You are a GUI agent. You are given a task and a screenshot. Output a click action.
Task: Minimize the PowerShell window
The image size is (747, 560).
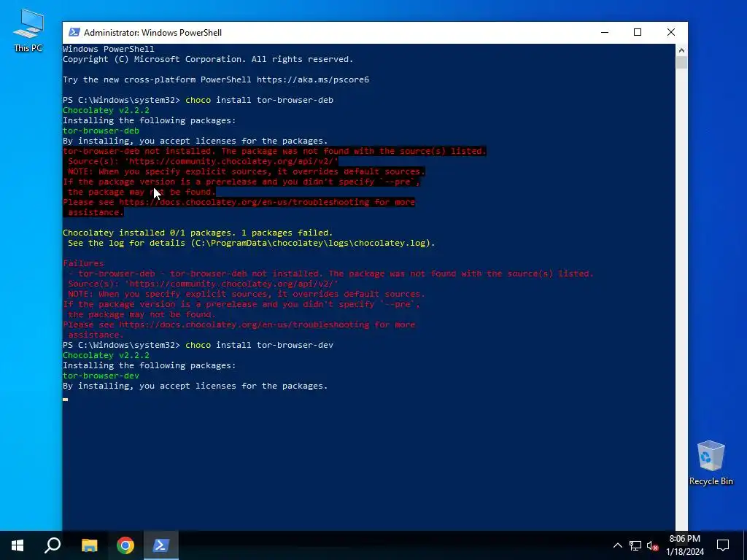(605, 32)
